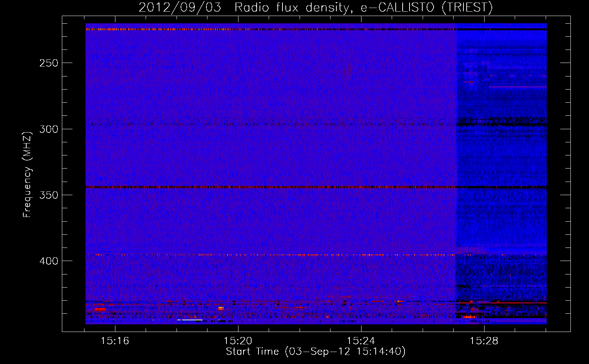Select the 400 frequency tick label

point(49,261)
